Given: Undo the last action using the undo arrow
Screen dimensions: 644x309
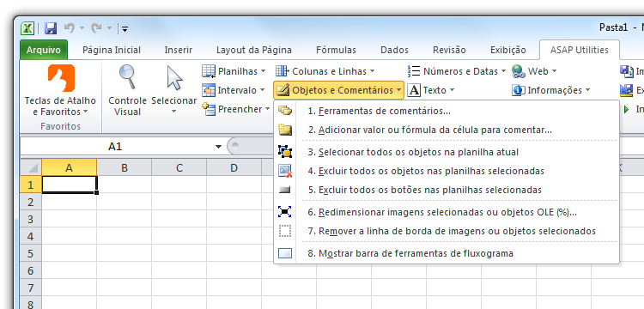Looking at the screenshot, I should (x=70, y=28).
